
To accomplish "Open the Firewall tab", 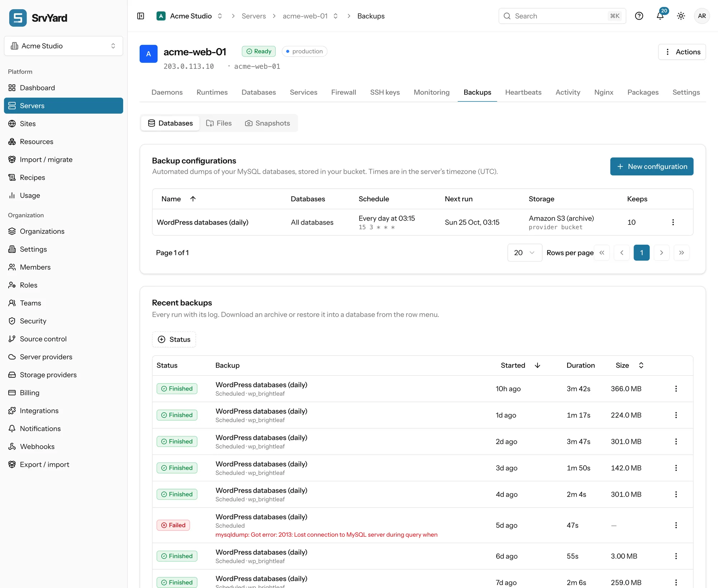I will coord(344,92).
